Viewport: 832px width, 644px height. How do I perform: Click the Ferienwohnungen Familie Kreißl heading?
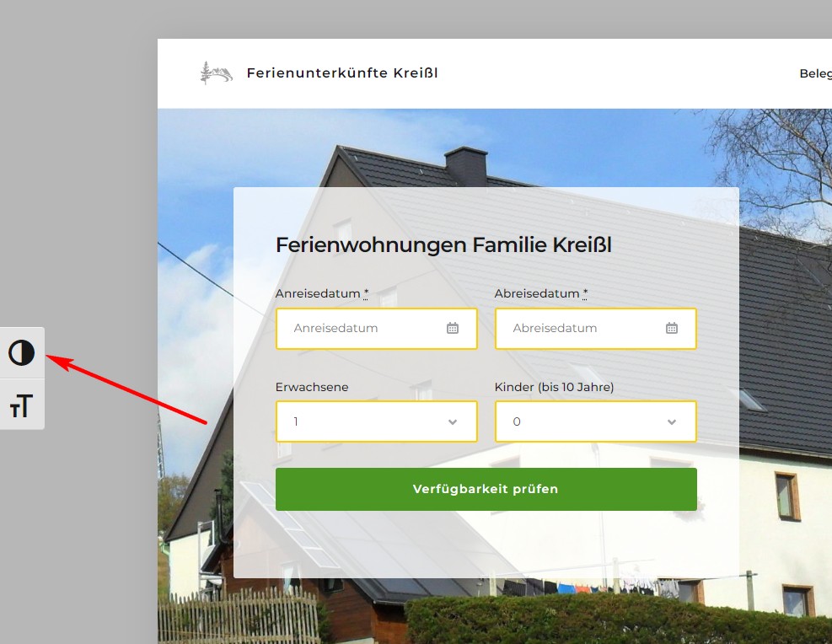pyautogui.click(x=443, y=245)
